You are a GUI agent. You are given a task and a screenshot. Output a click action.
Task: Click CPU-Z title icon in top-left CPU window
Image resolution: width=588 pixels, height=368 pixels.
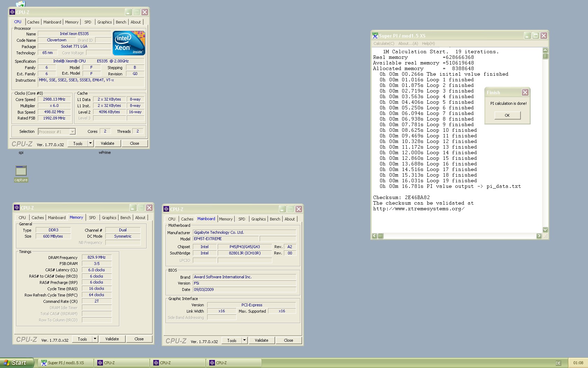click(x=12, y=12)
